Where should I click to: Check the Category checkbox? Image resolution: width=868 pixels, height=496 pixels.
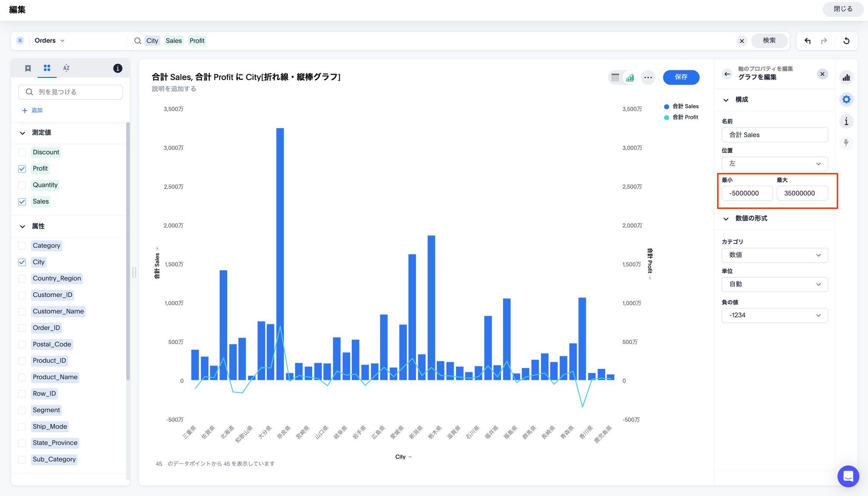coord(22,246)
